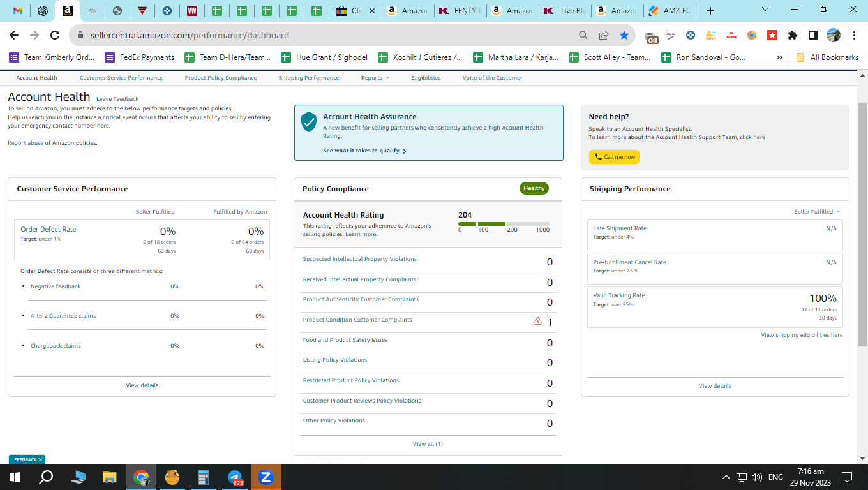Click the Account Health Assurance shield icon
868x490 pixels.
coord(309,121)
